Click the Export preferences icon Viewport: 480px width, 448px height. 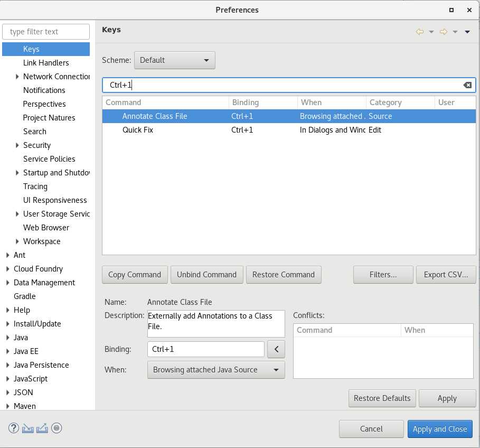pos(42,428)
